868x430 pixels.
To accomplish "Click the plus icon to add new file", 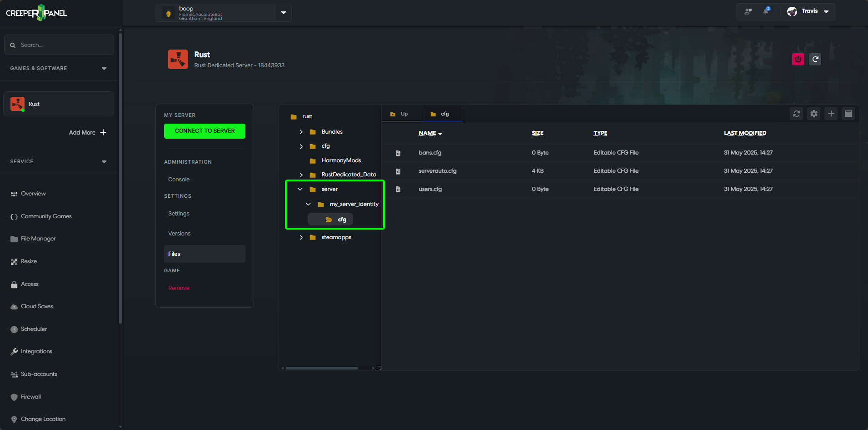I will [831, 114].
